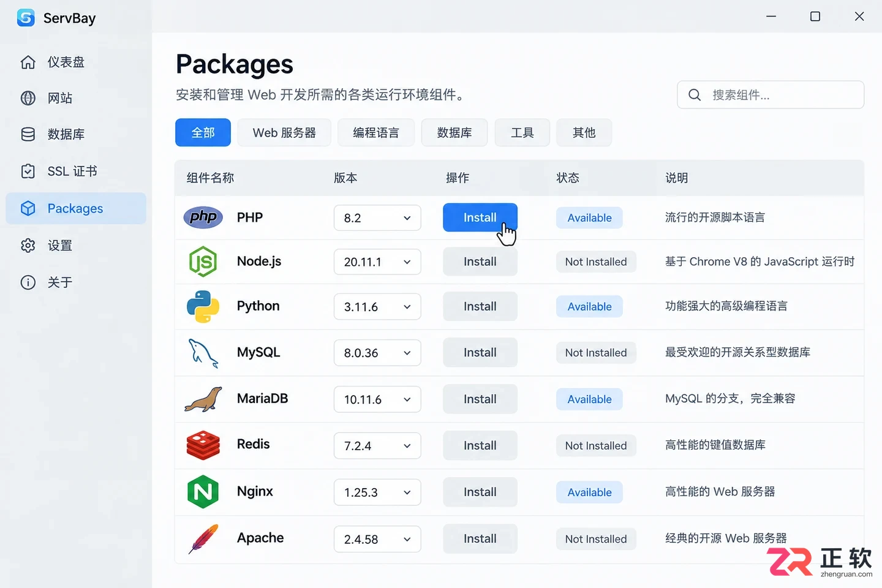
Task: Click the Not Installed badge for Node.js
Action: 596,262
